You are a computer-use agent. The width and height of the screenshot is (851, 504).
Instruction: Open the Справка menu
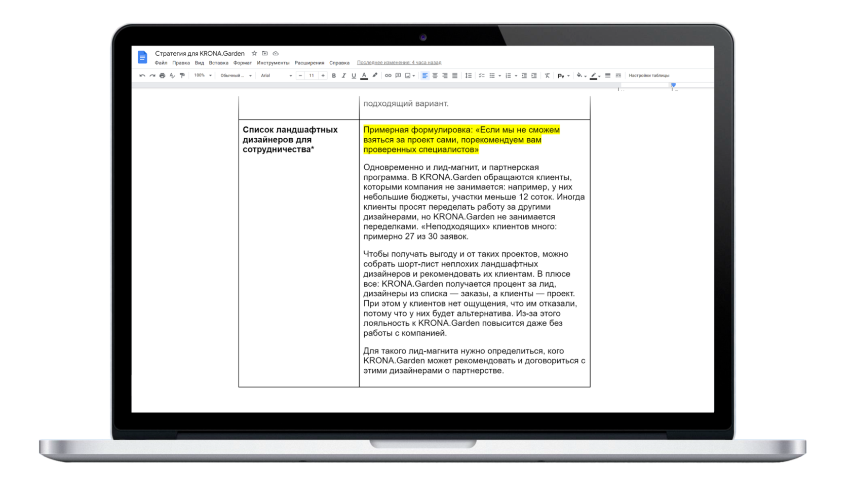(339, 63)
